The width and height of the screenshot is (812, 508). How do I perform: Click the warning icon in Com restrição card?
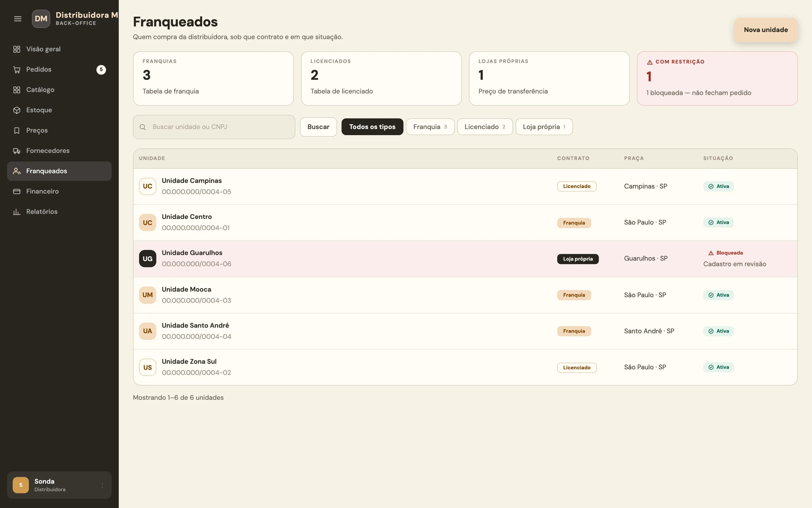(650, 62)
